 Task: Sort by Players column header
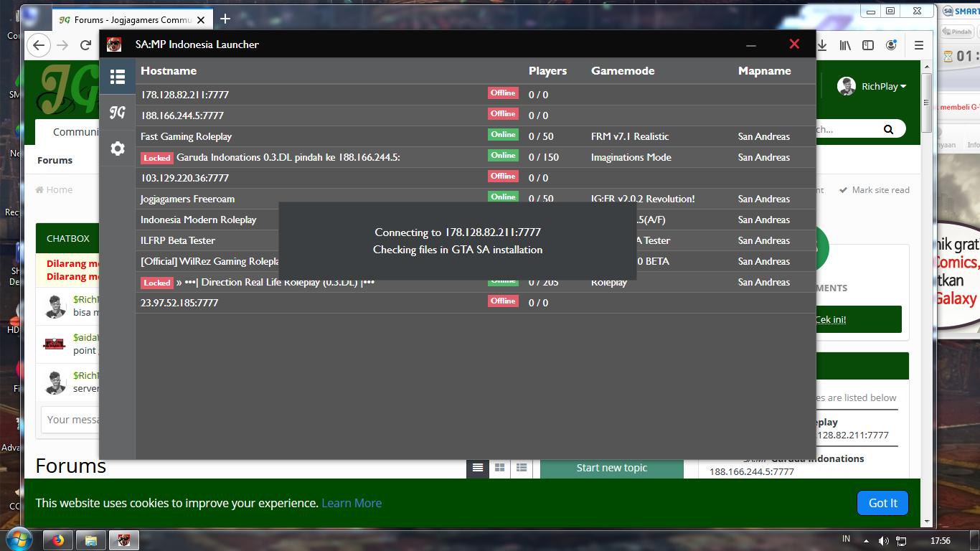click(x=547, y=71)
